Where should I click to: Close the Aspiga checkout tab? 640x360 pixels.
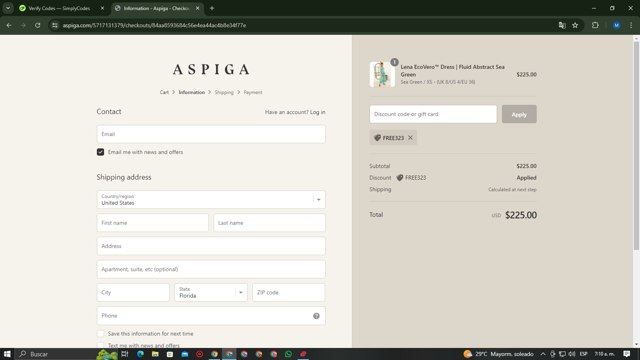point(198,8)
